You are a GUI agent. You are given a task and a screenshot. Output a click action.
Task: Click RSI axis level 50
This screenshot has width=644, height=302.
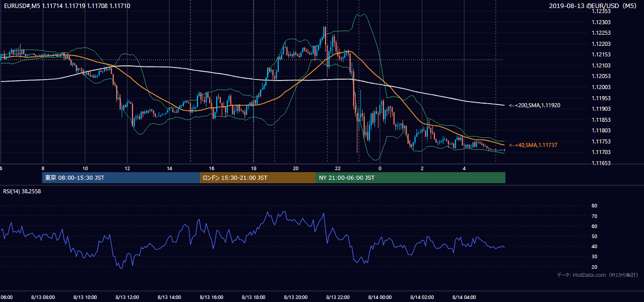[594, 236]
